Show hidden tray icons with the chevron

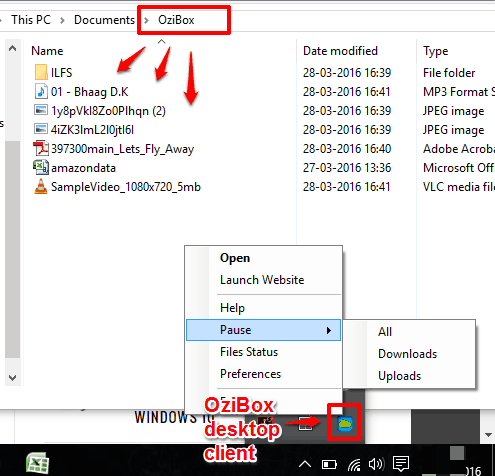tap(305, 464)
